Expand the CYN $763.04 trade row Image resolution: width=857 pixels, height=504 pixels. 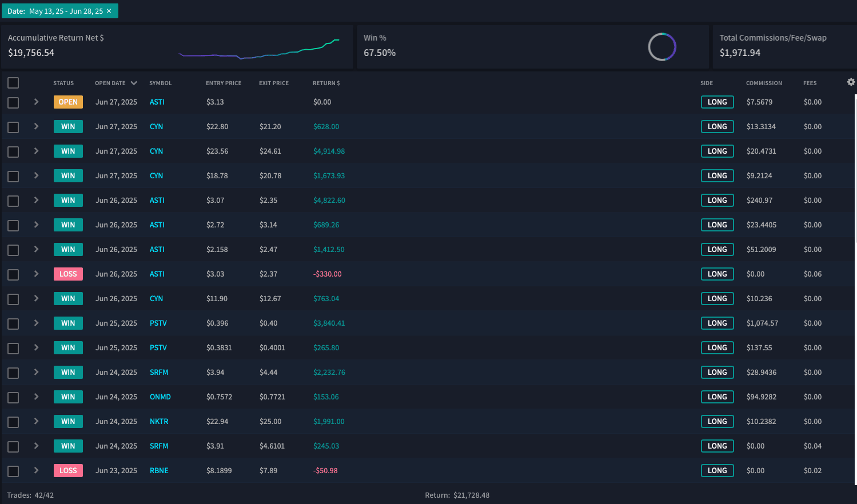pyautogui.click(x=36, y=298)
